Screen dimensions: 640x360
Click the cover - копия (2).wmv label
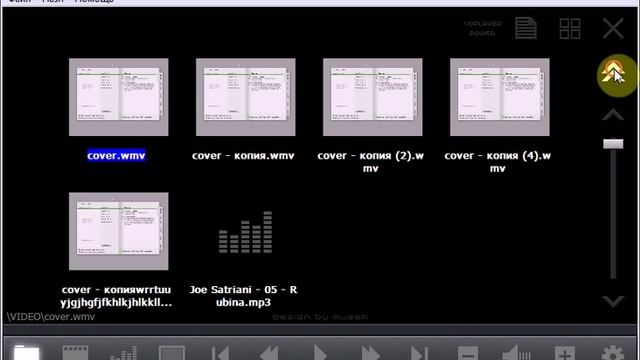click(x=371, y=162)
